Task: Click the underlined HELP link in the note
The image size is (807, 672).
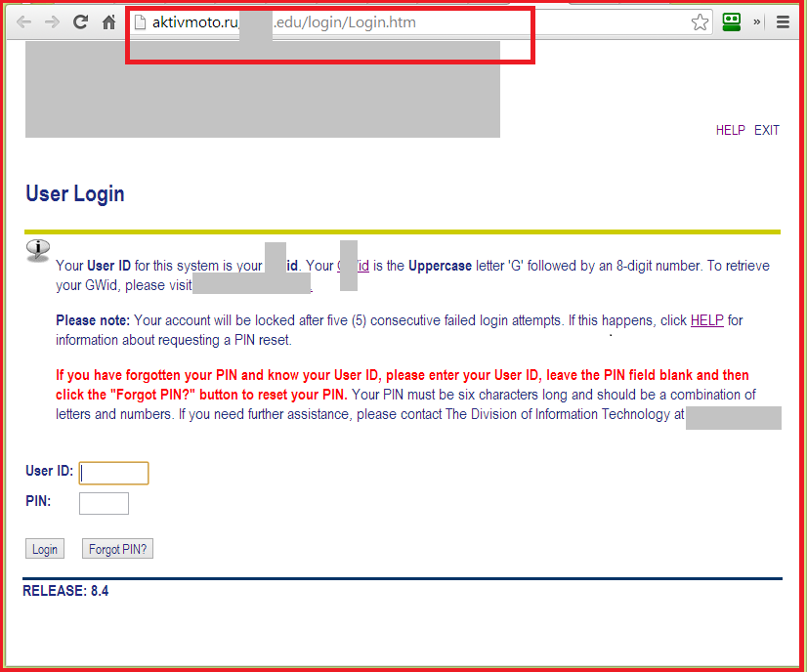Action: tap(706, 319)
